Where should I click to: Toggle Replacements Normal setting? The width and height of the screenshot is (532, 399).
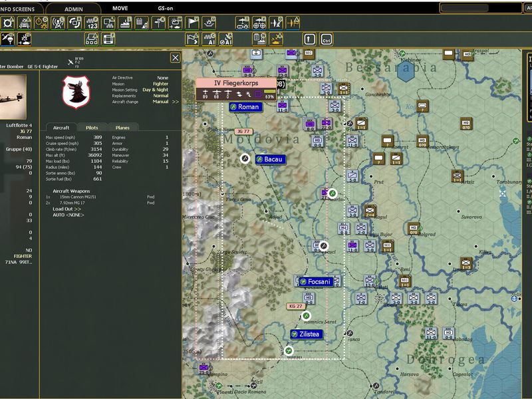[161, 96]
